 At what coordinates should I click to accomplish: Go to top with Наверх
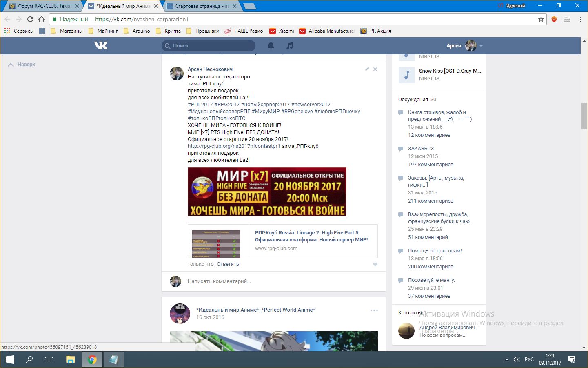22,65
